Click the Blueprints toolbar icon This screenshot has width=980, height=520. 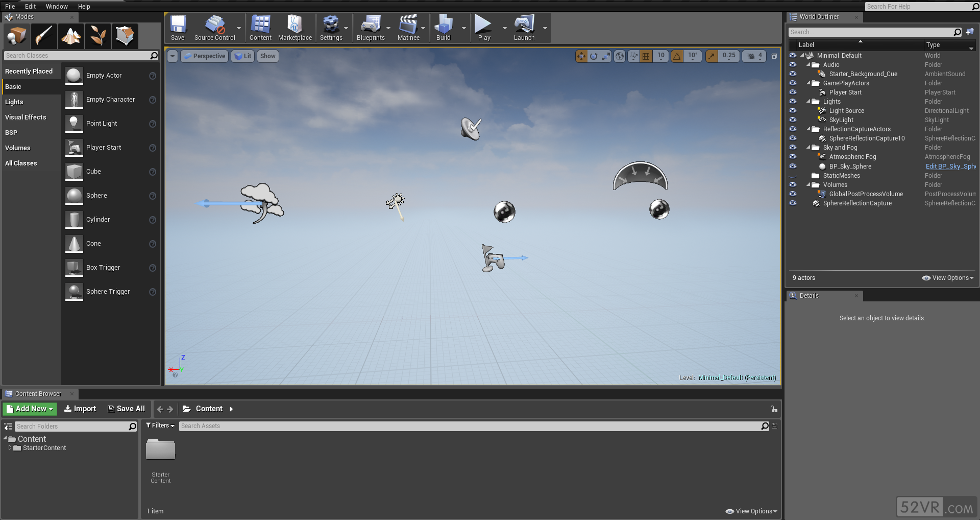pyautogui.click(x=371, y=28)
